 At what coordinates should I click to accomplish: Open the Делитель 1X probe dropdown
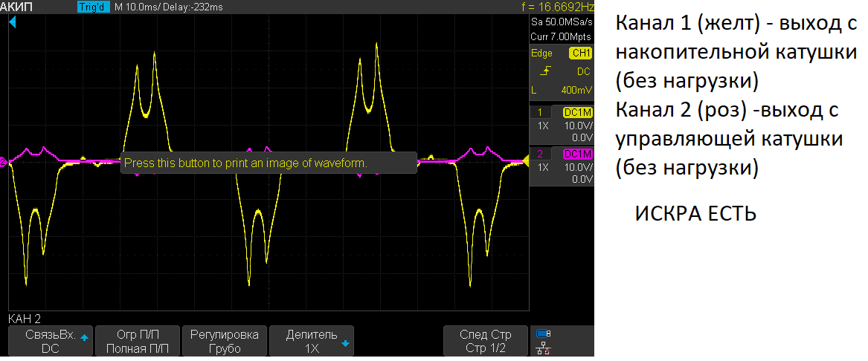(312, 341)
